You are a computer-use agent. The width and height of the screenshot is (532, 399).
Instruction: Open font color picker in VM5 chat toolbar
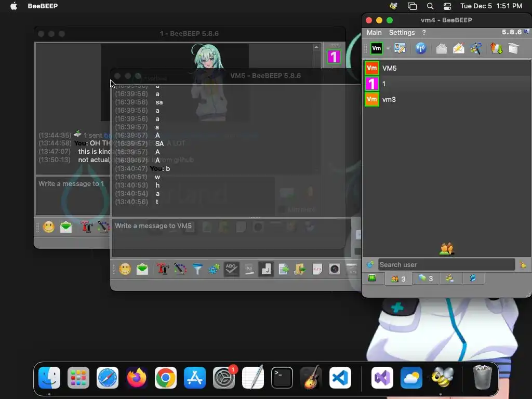coord(180,270)
